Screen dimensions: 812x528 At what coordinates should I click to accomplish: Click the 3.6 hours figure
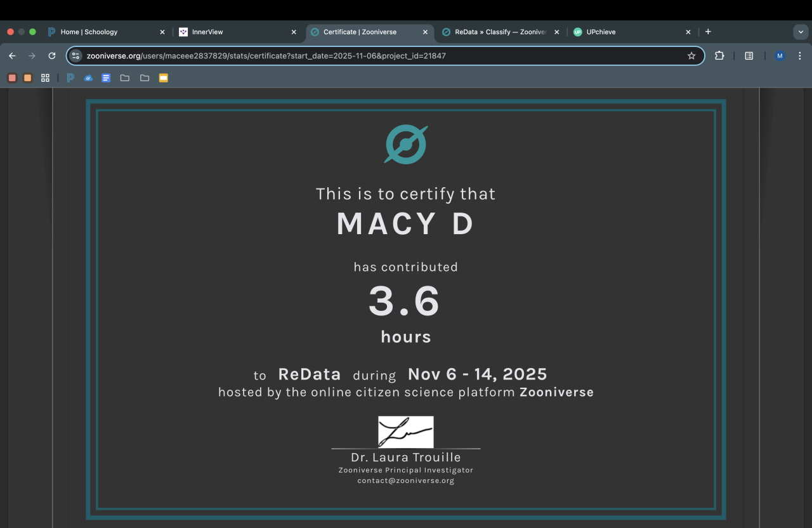click(405, 301)
